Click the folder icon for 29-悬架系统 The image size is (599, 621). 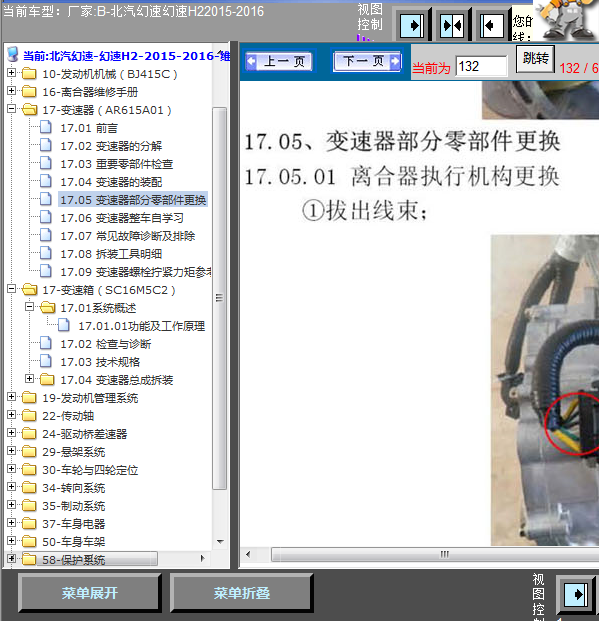pos(29,451)
